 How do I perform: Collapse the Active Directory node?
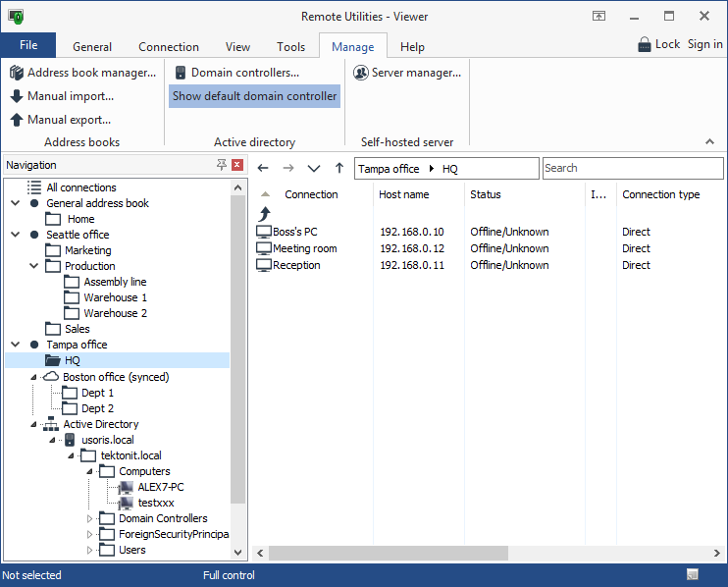(x=33, y=424)
